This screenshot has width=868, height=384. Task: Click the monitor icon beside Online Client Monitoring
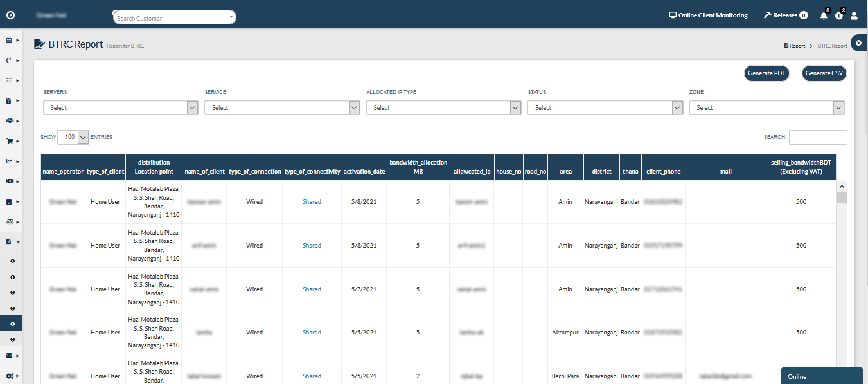(673, 15)
